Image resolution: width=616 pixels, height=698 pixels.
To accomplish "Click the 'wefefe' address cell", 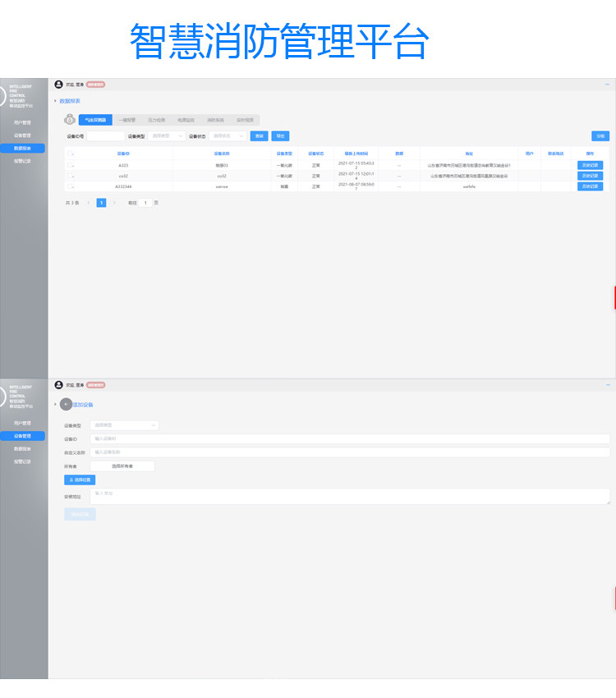I will pyautogui.click(x=469, y=186).
